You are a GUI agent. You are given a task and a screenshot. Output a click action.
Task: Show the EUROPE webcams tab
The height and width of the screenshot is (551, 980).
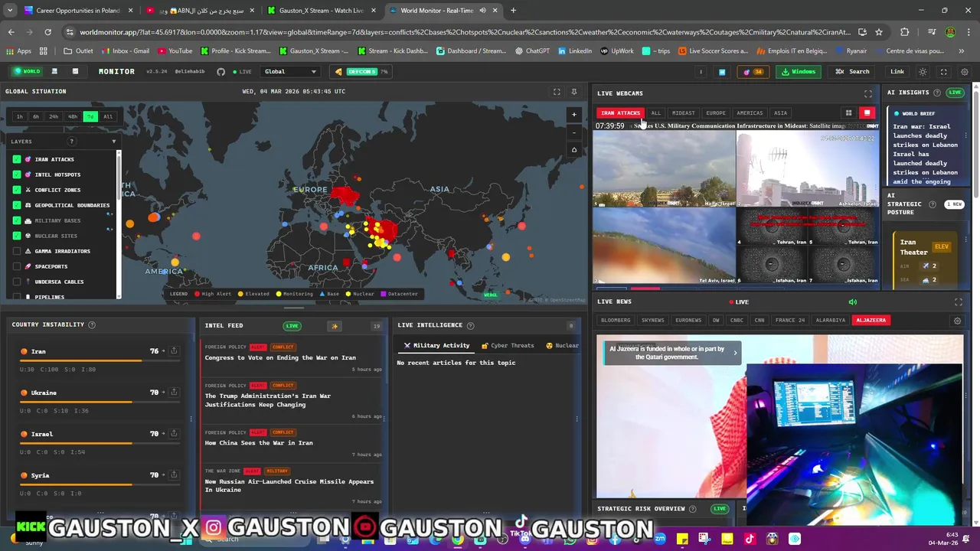click(x=716, y=113)
